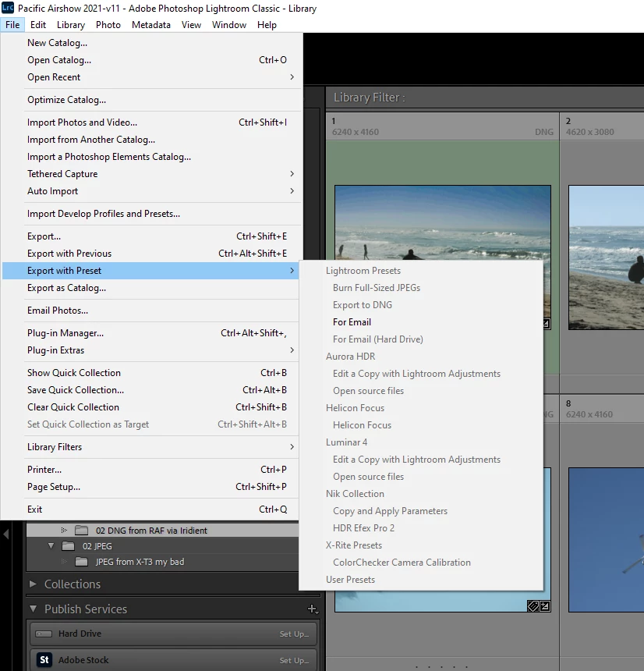Open the Help menu
Image resolution: width=644 pixels, height=671 pixels.
[267, 25]
